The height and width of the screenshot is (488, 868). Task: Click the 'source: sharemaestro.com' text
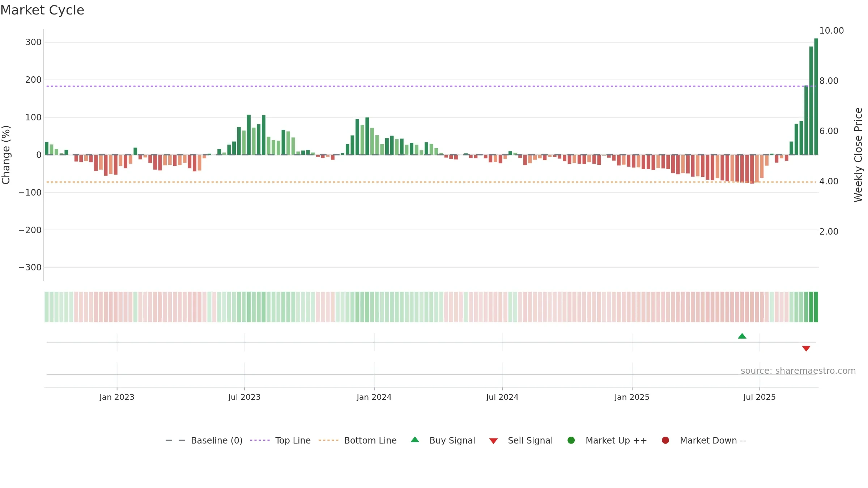798,371
